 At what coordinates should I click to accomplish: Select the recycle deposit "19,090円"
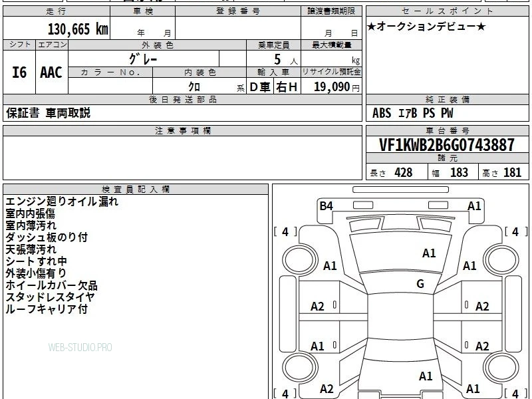(336, 87)
